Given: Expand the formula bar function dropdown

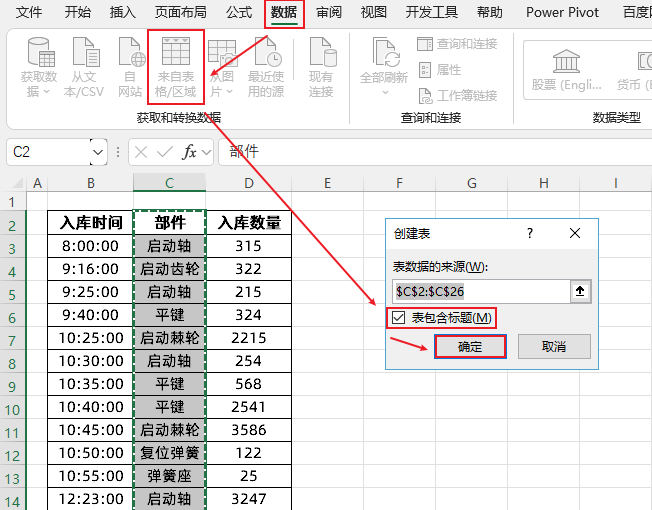Looking at the screenshot, I should tap(206, 152).
